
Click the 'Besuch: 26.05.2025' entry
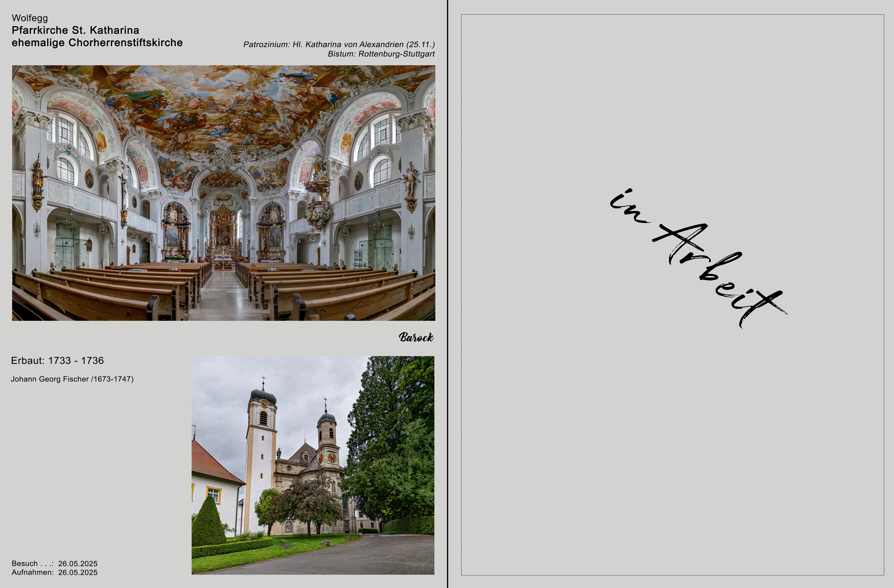tap(54, 563)
